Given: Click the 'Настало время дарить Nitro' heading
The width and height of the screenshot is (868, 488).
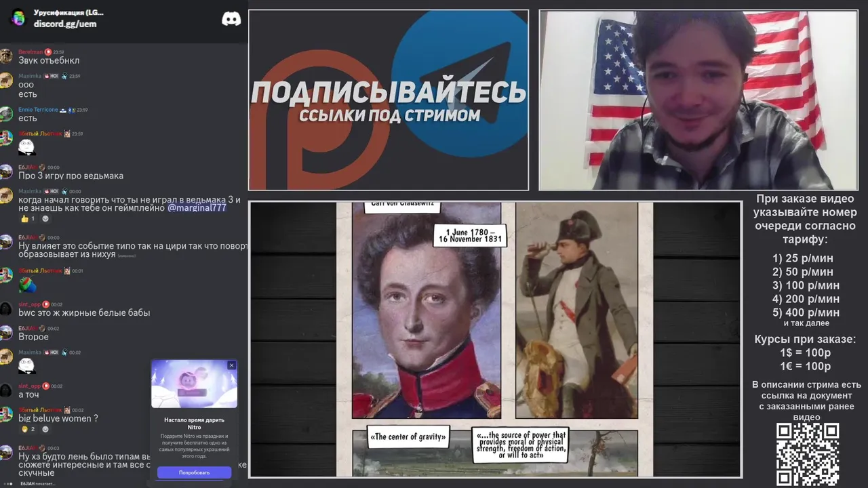Looking at the screenshot, I should (195, 424).
